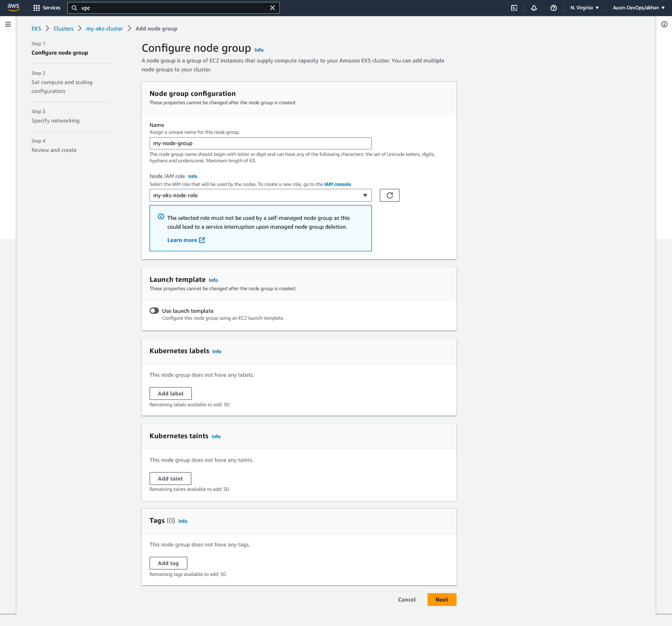The width and height of the screenshot is (672, 626).
Task: Open the Auxin-DevOps/akhan account menu
Action: click(x=636, y=8)
